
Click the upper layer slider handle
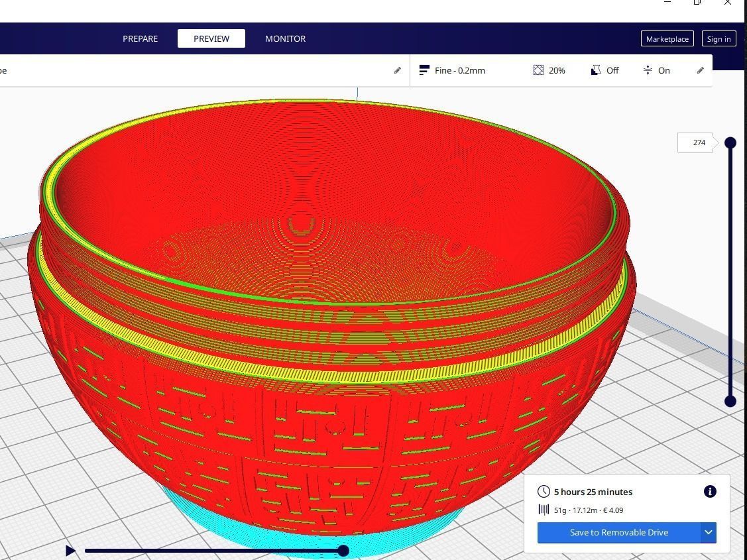click(x=730, y=142)
